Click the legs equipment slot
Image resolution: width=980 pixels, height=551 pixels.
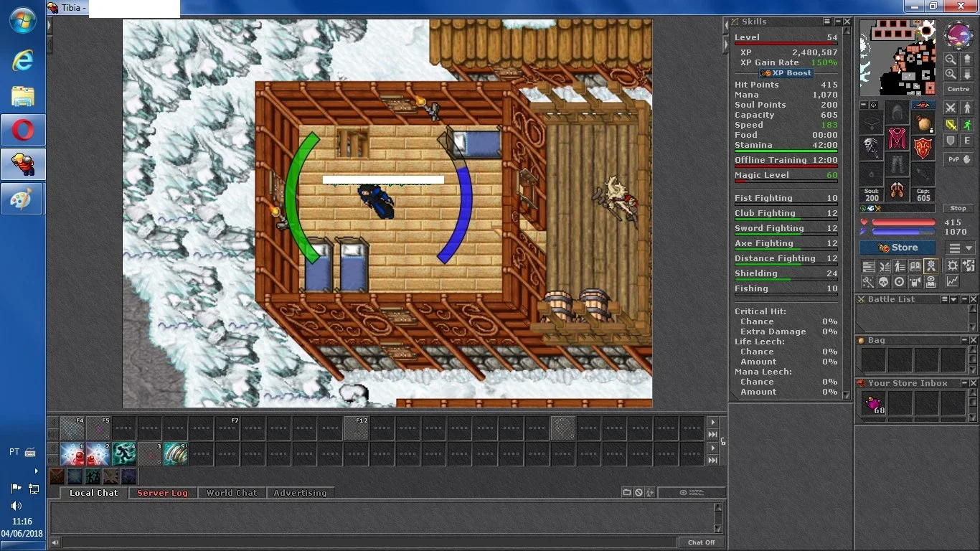[897, 164]
